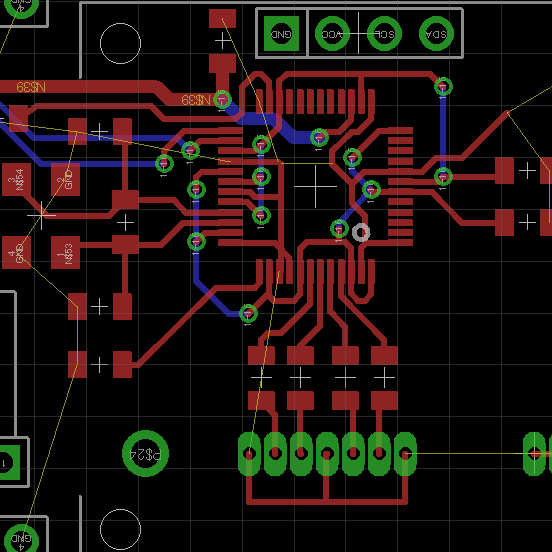Select the SCL header pad
Image resolution: width=552 pixels, height=552 pixels.
pyautogui.click(x=384, y=34)
